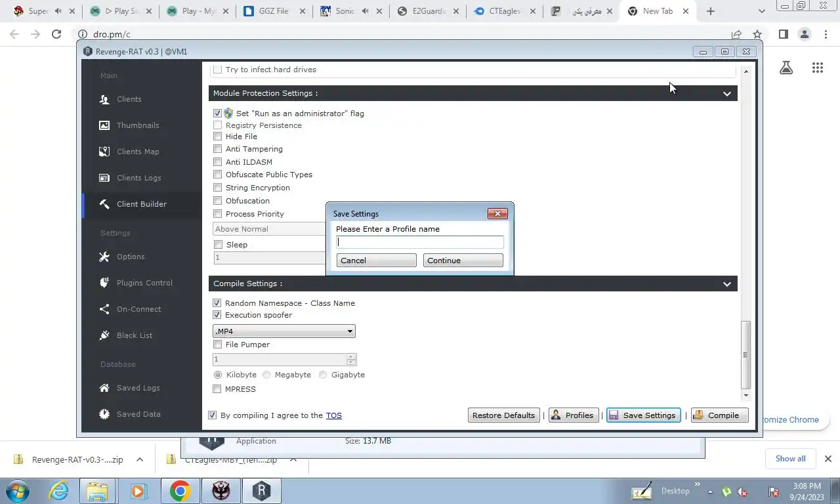Viewport: 840px width, 504px height.
Task: Open CTEagles zip download options arrow
Action: coord(293,460)
